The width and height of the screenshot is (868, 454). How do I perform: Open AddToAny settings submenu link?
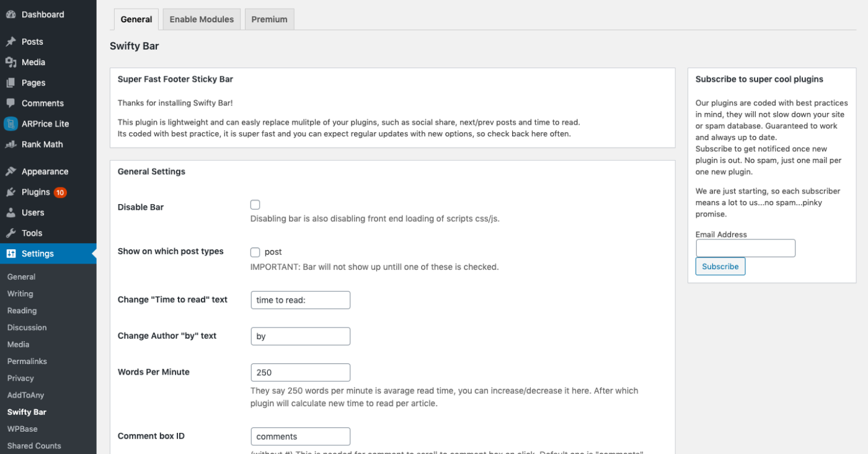pyautogui.click(x=25, y=394)
